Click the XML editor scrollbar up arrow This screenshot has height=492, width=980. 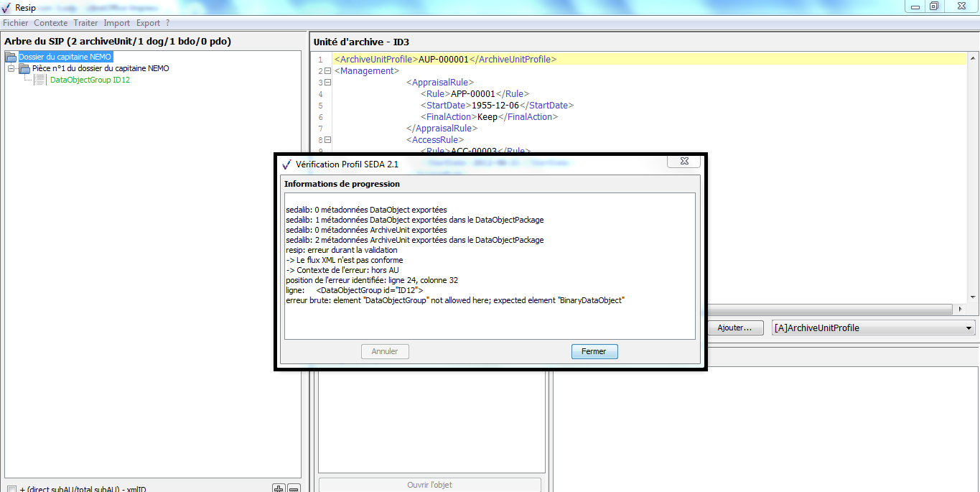(x=973, y=58)
